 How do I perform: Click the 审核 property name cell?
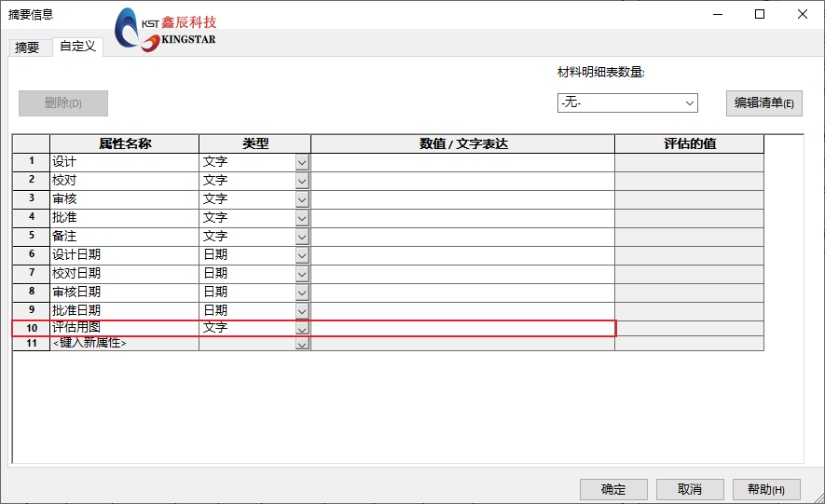tap(124, 199)
